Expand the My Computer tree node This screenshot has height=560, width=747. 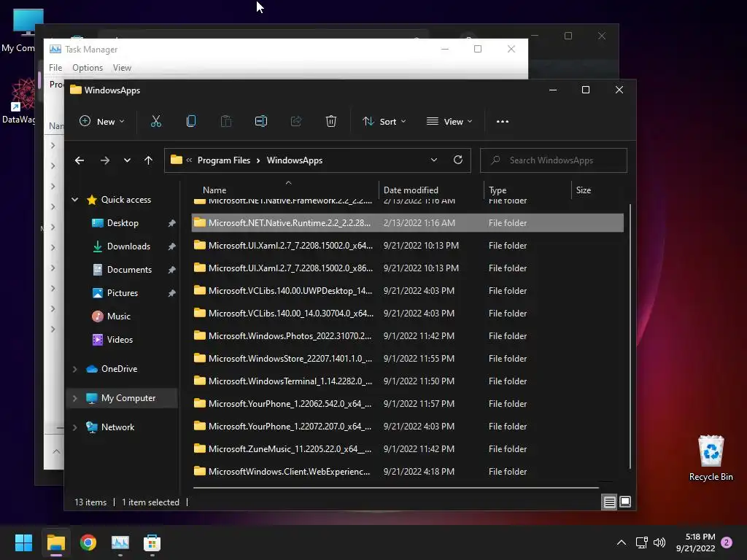coord(75,398)
